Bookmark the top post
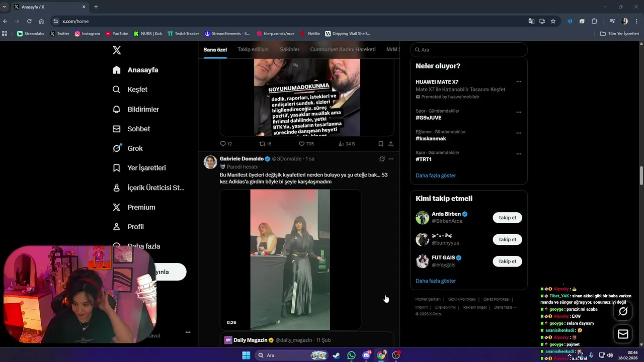Screen dimensions: 644x362 pos(381,144)
